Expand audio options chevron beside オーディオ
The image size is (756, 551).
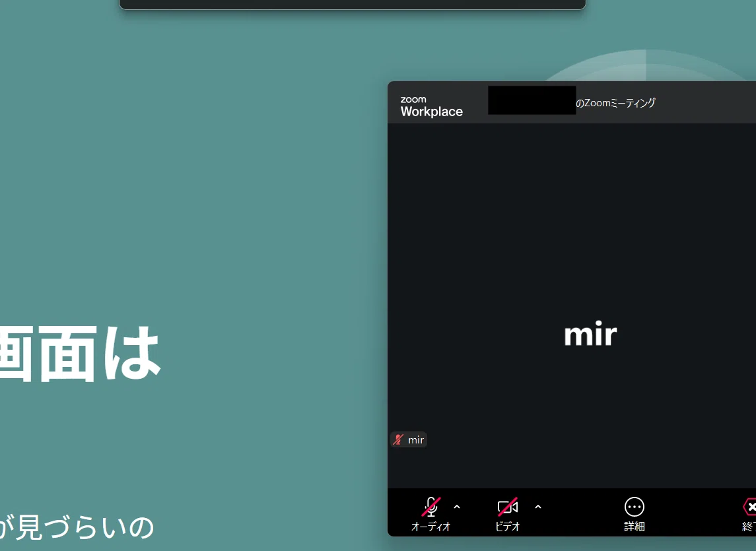tap(457, 507)
